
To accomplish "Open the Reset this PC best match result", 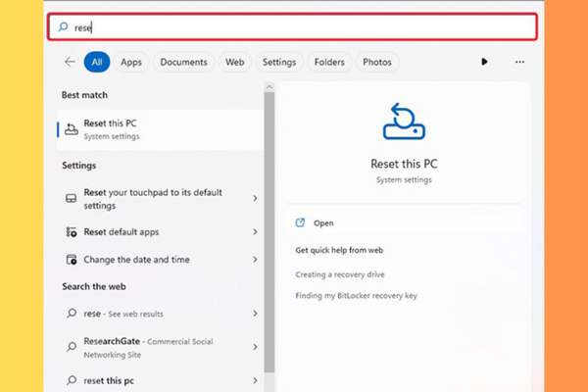I will pos(160,129).
